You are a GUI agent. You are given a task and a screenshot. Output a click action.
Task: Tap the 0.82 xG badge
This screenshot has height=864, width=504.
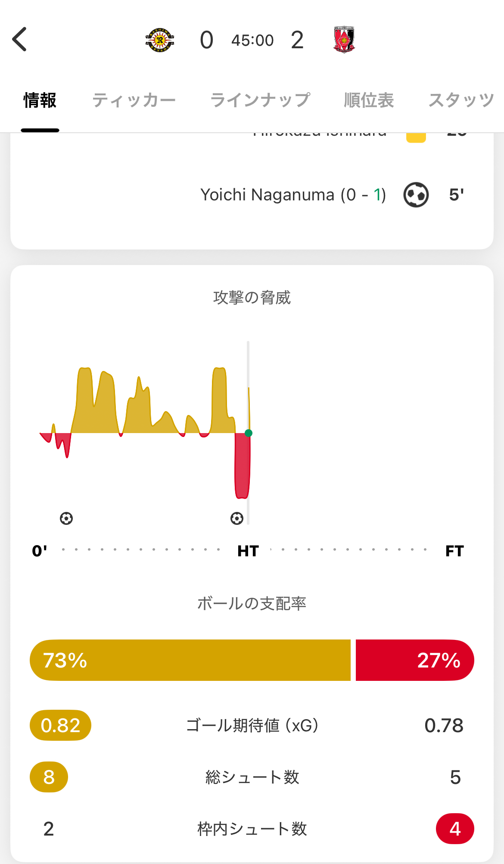click(60, 725)
